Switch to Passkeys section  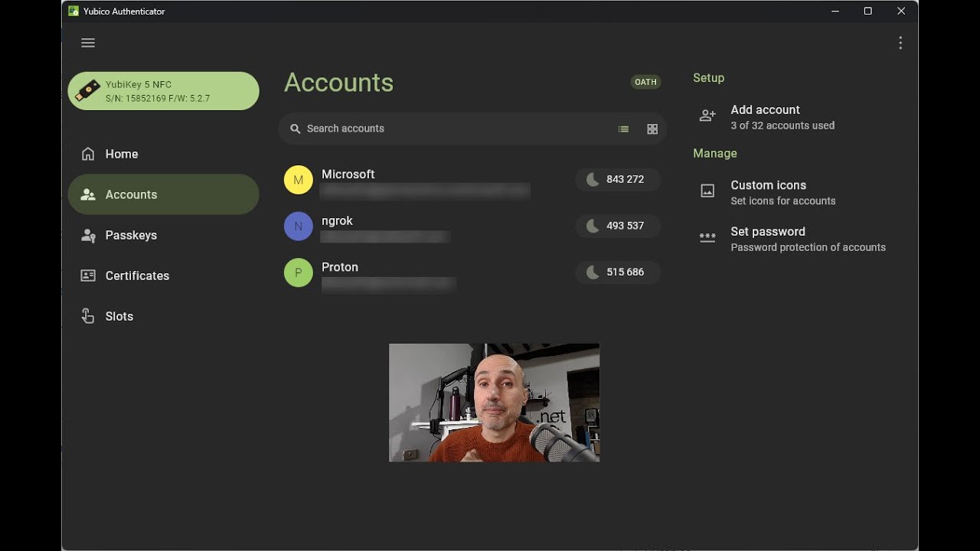tap(163, 235)
